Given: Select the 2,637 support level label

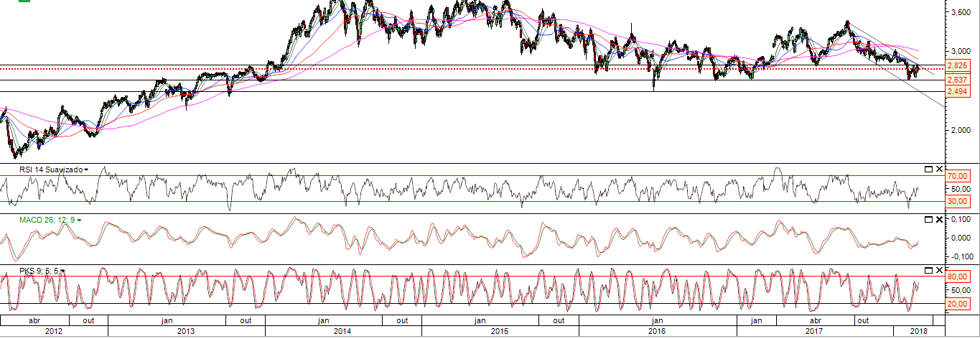Looking at the screenshot, I should [956, 80].
